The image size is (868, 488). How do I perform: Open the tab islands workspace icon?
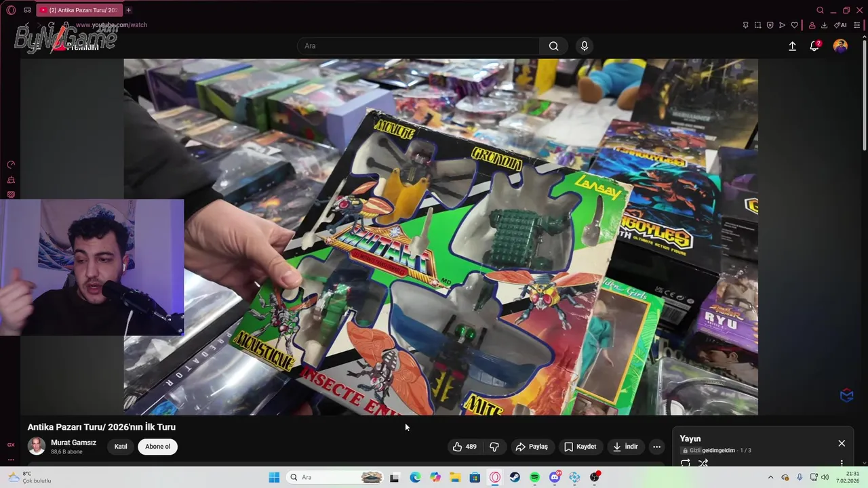27,10
